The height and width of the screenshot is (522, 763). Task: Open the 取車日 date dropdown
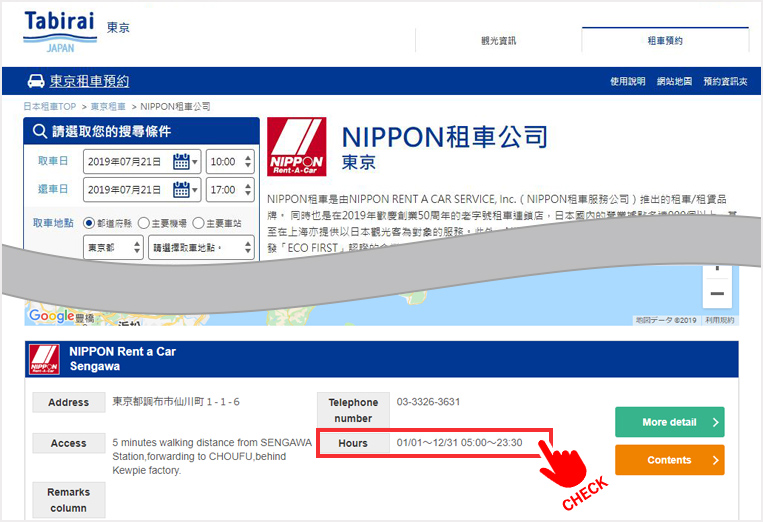tap(142, 162)
